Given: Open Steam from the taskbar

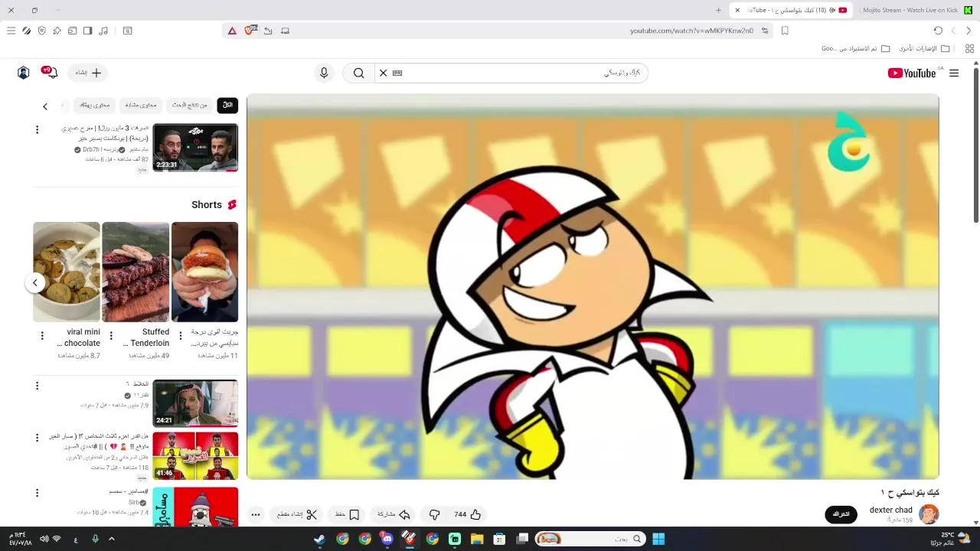Looking at the screenshot, I should tap(319, 539).
